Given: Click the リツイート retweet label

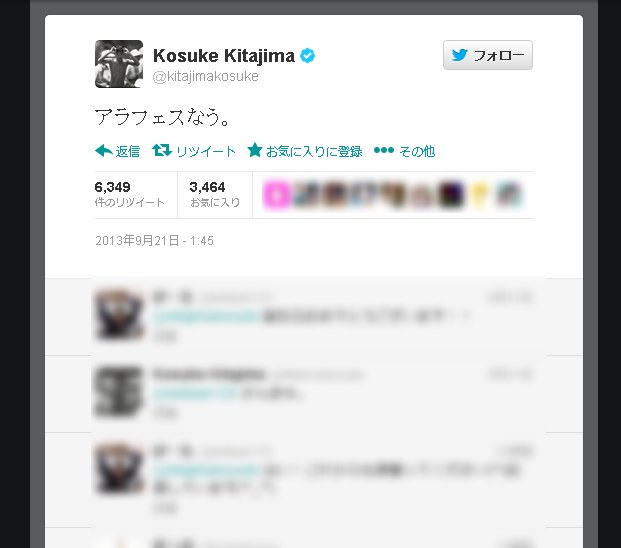Looking at the screenshot, I should 206,151.
